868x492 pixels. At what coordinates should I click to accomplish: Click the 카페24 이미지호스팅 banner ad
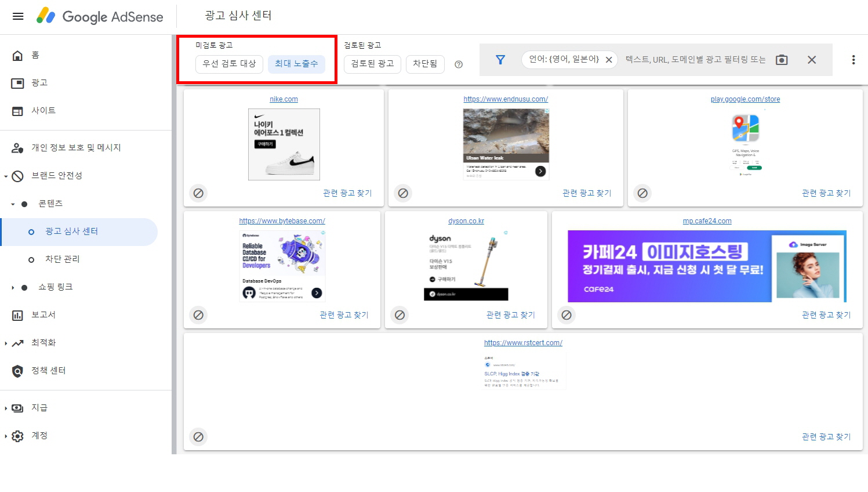[707, 266]
